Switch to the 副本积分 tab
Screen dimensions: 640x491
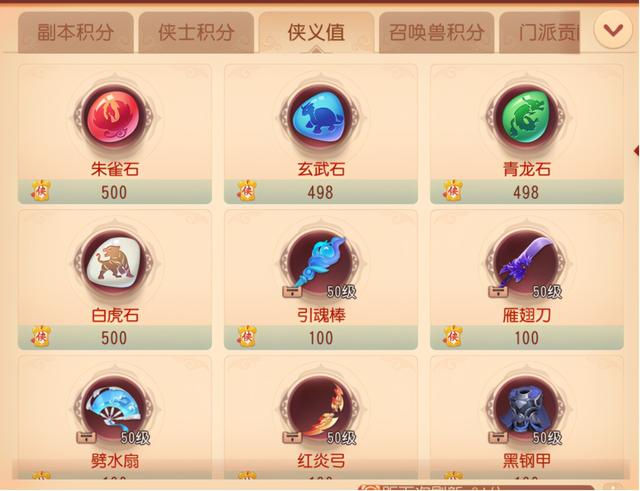tap(76, 33)
